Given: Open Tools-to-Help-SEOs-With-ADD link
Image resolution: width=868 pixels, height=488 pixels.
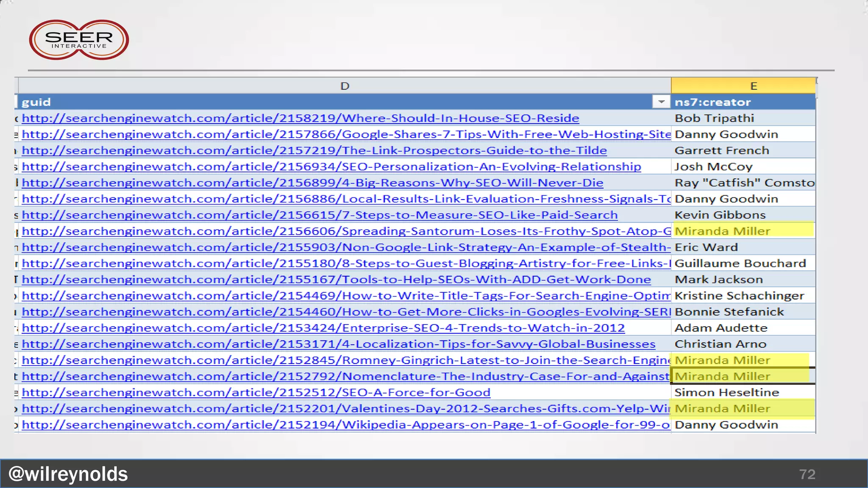Looking at the screenshot, I should click(x=336, y=280).
